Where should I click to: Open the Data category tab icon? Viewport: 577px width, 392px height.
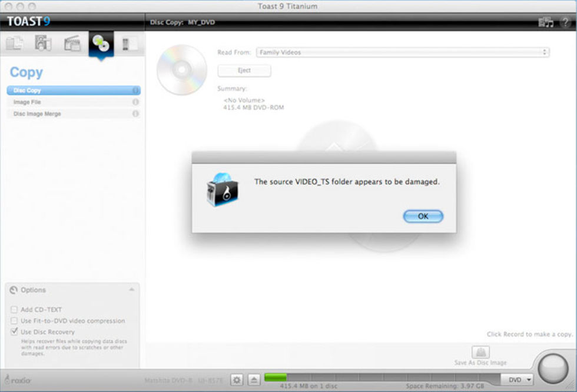click(x=14, y=44)
